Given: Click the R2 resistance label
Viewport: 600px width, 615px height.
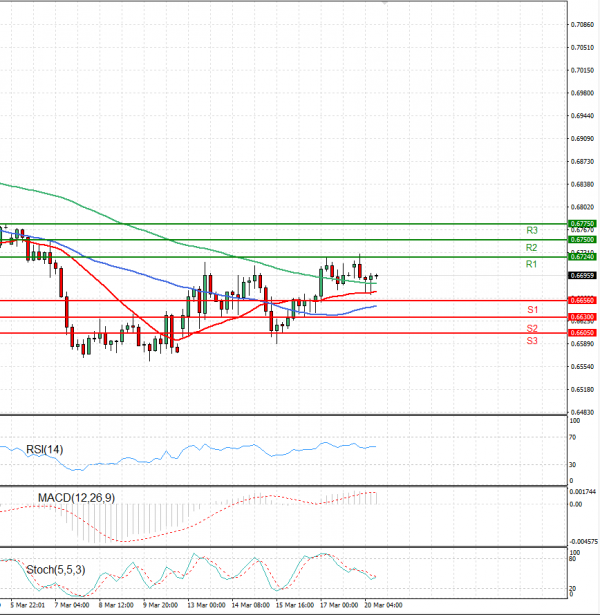Looking at the screenshot, I should click(531, 247).
